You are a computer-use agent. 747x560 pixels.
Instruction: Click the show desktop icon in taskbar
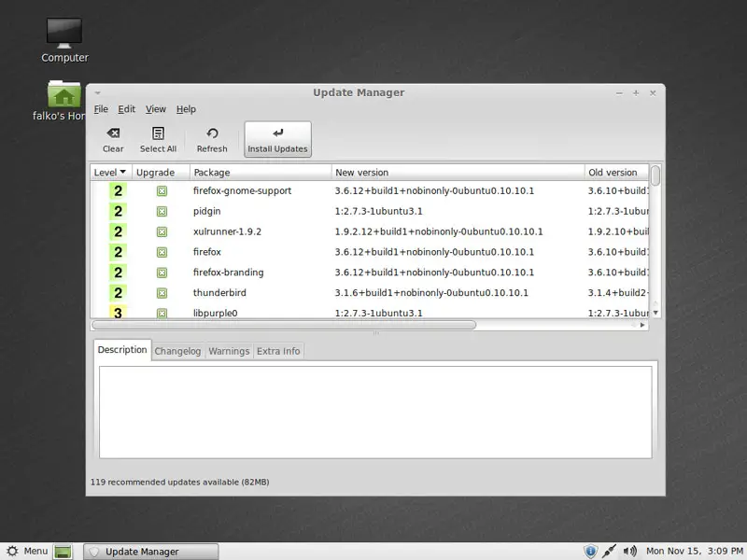coord(63,552)
